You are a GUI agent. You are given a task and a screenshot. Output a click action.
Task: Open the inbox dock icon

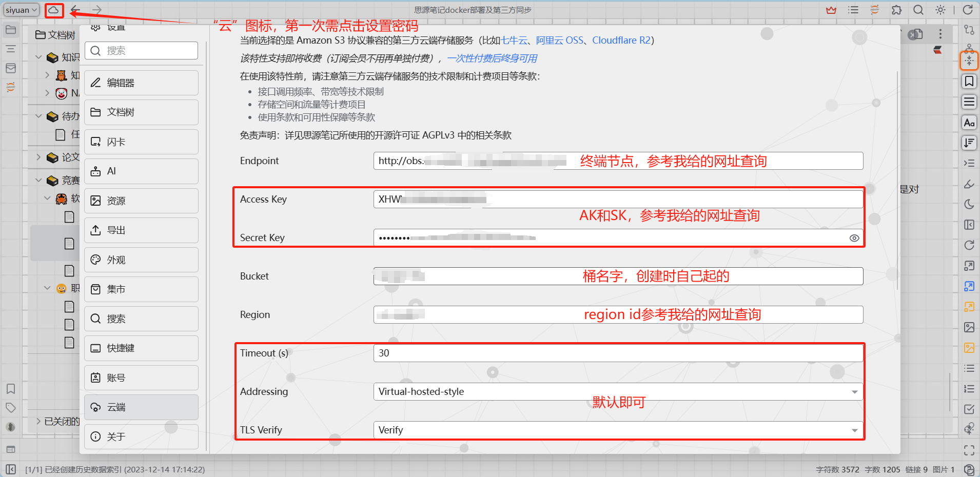coord(11,68)
